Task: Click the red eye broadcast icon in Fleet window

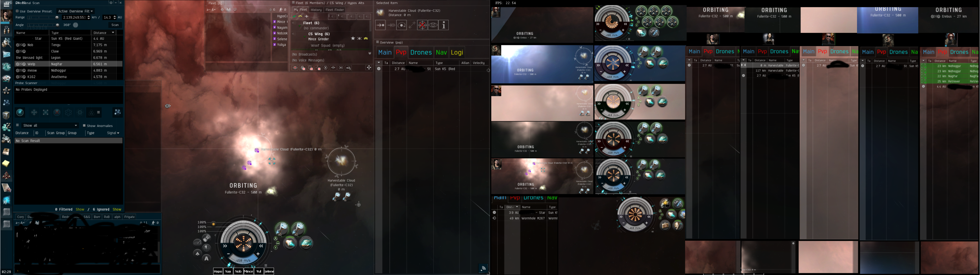Action: click(x=295, y=68)
